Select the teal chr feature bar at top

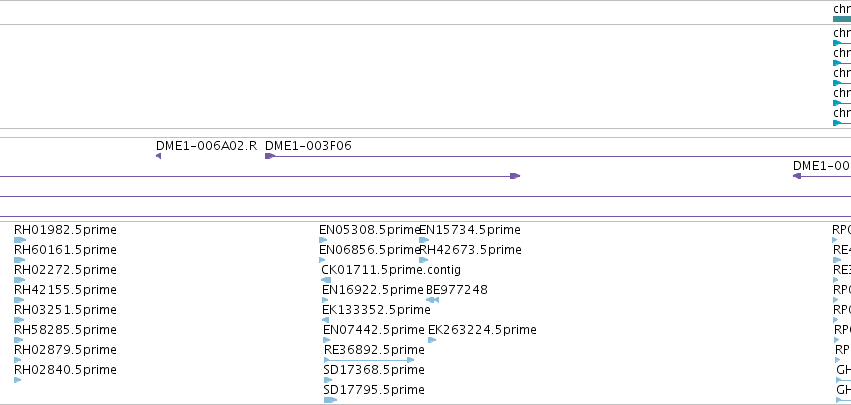click(x=842, y=19)
